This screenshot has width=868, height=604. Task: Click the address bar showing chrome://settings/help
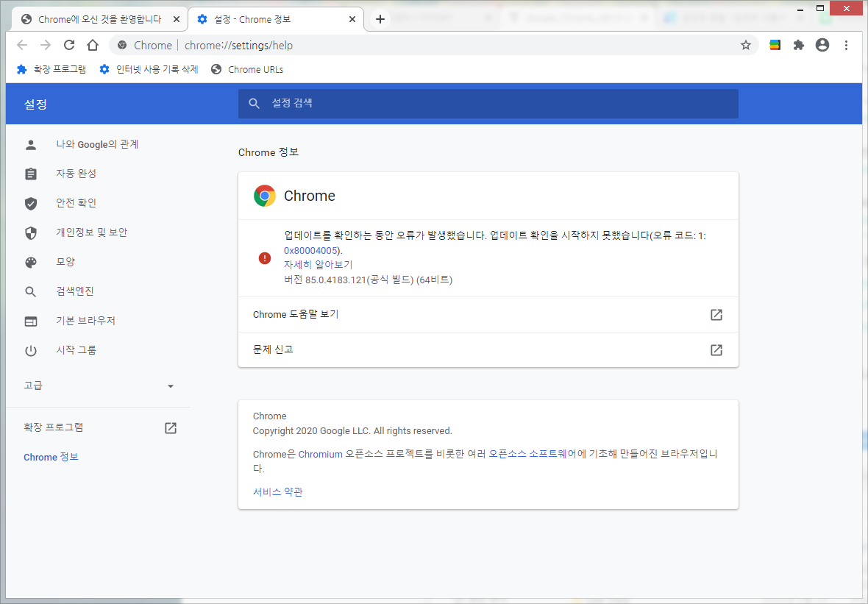(x=432, y=46)
